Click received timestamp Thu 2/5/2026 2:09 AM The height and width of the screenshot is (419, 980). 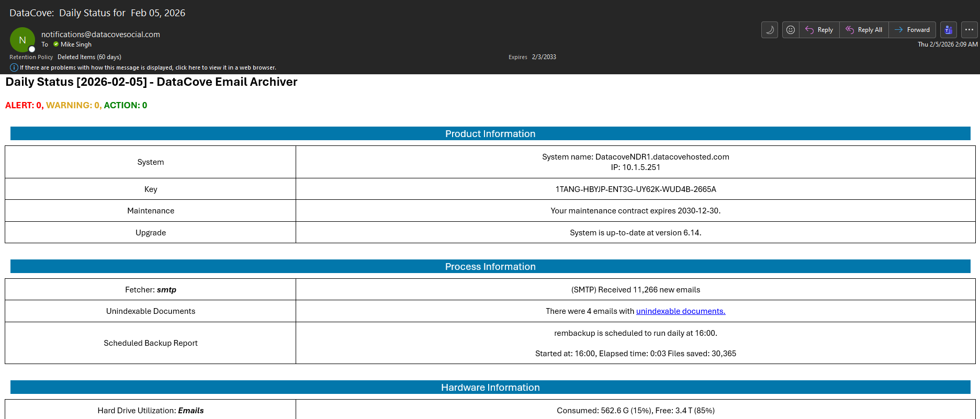coord(948,44)
